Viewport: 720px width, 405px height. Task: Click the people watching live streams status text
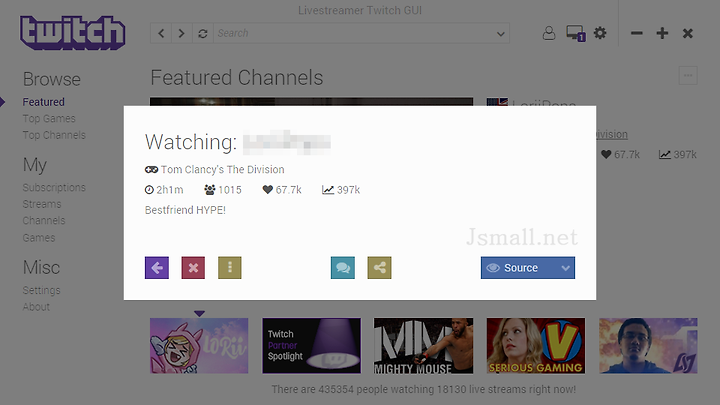(423, 389)
